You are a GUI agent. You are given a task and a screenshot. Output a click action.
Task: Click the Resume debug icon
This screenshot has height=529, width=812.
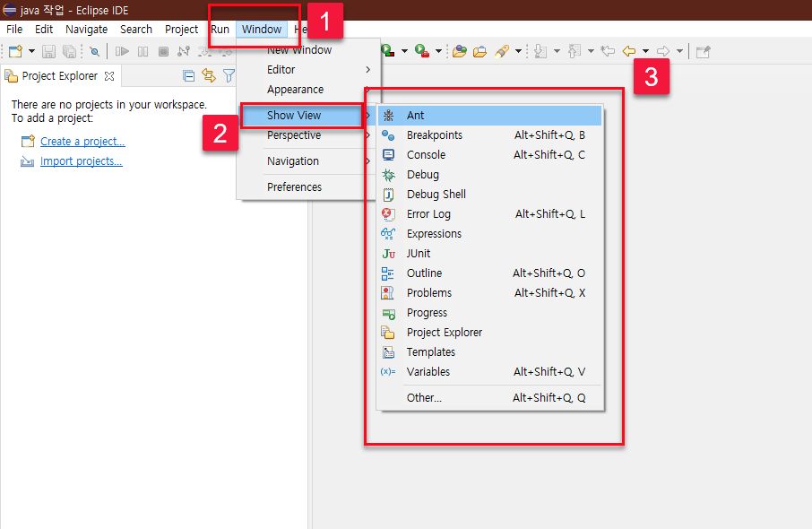tap(122, 51)
